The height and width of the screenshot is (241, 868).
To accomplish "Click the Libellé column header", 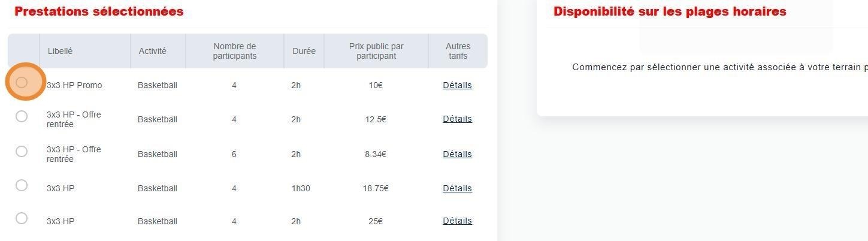I will 60,51.
